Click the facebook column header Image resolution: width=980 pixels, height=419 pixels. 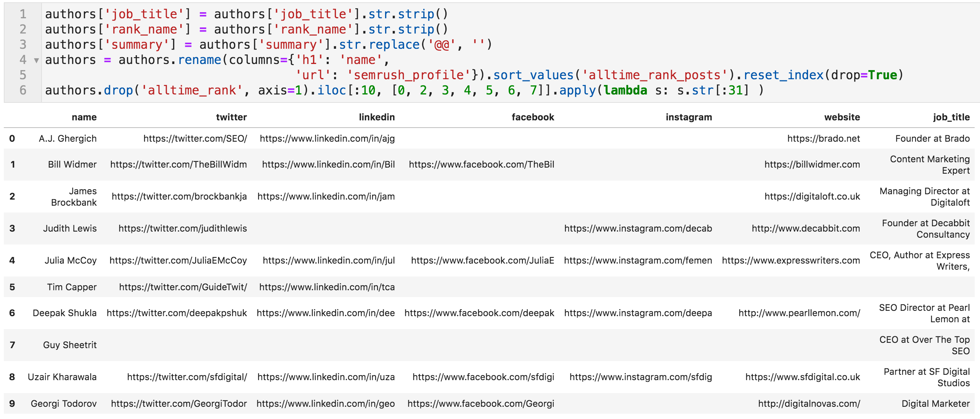point(532,117)
